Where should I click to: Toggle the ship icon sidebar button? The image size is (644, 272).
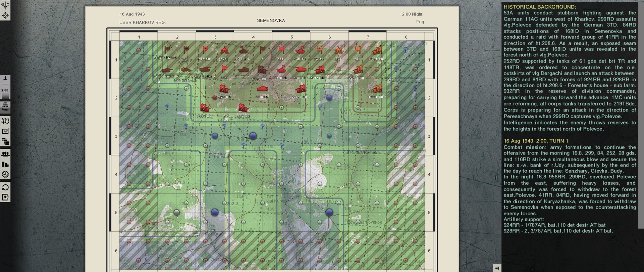click(5, 106)
